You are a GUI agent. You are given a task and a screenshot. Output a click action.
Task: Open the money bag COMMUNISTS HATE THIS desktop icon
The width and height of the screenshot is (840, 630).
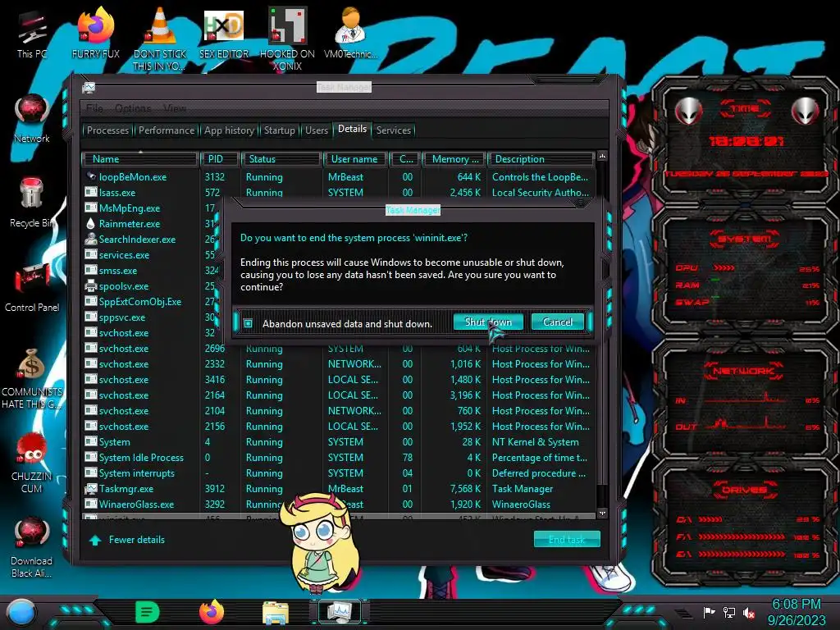click(32, 378)
